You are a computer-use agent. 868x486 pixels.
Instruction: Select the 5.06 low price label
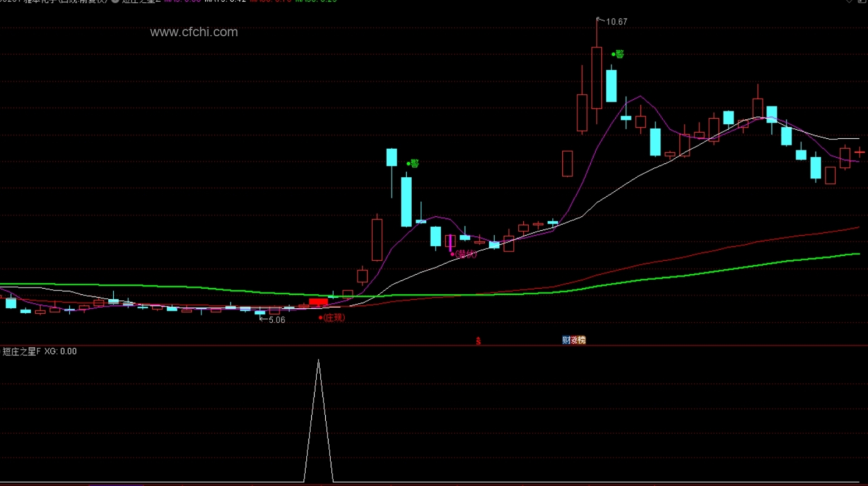pyautogui.click(x=277, y=320)
